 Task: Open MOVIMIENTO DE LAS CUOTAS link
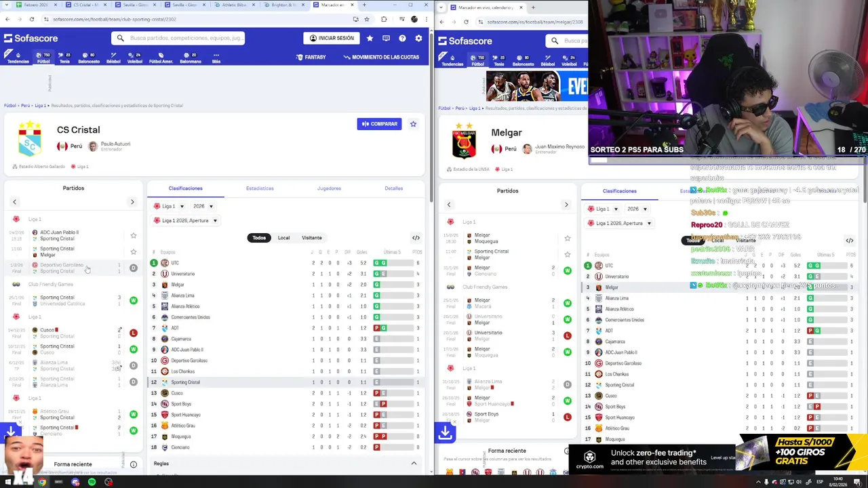(381, 57)
